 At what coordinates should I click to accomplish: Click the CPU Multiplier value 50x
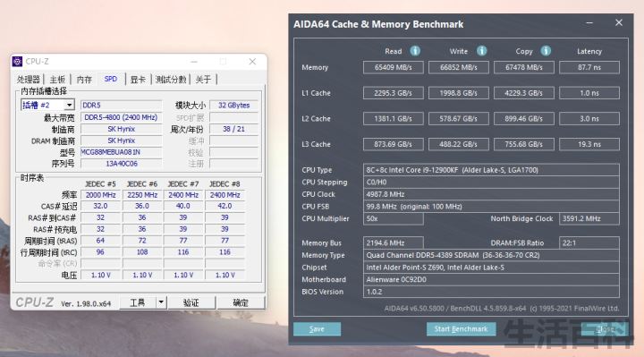(393, 218)
